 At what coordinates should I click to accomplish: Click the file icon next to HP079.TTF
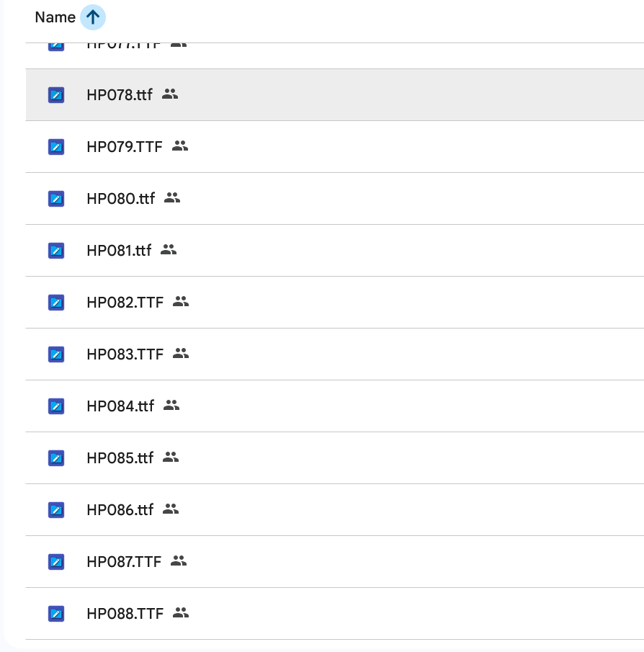[x=56, y=146]
